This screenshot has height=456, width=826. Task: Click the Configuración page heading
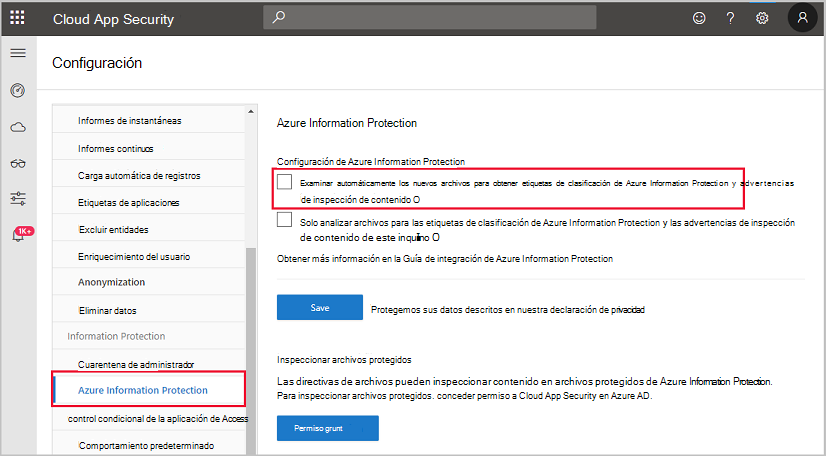97,63
